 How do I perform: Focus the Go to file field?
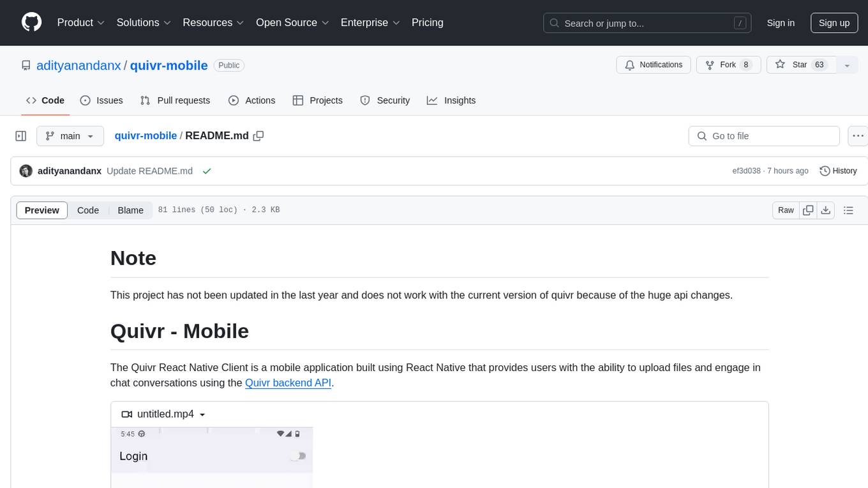click(x=764, y=136)
